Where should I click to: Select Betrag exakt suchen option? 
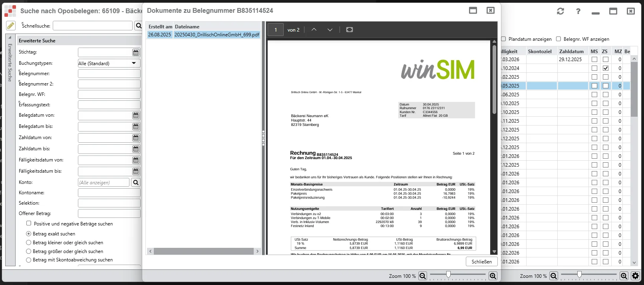(x=28, y=234)
